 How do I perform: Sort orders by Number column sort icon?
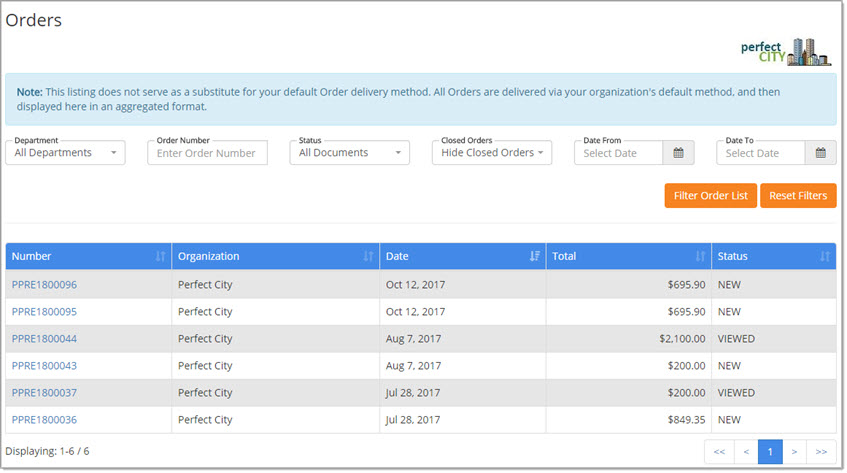[x=160, y=257]
